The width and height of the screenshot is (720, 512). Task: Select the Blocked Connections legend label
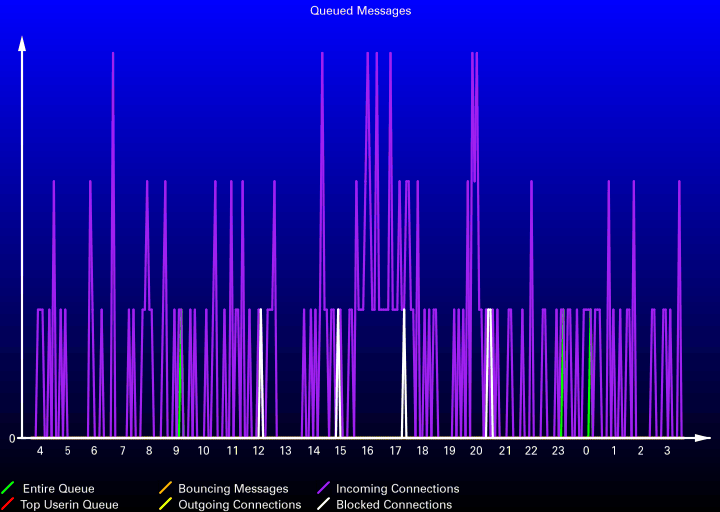[393, 505]
